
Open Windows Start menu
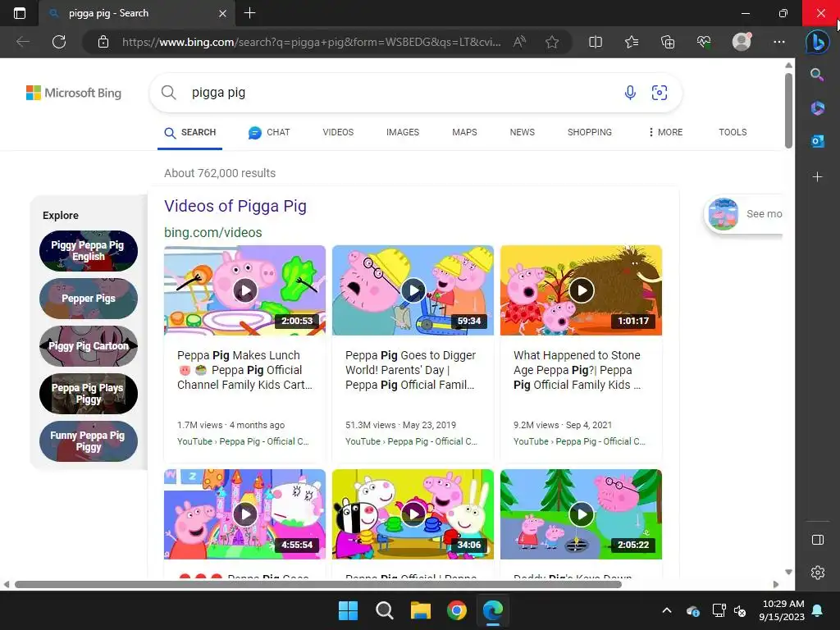point(348,610)
